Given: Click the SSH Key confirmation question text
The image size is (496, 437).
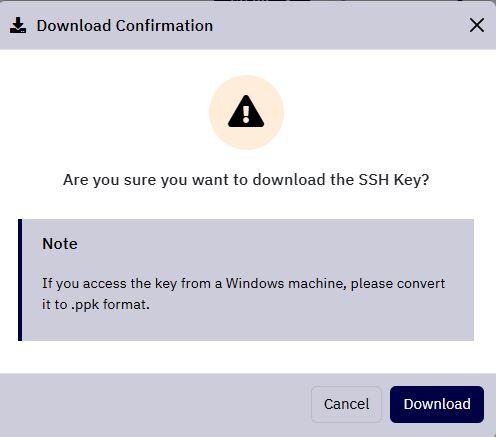Looking at the screenshot, I should (x=246, y=180).
